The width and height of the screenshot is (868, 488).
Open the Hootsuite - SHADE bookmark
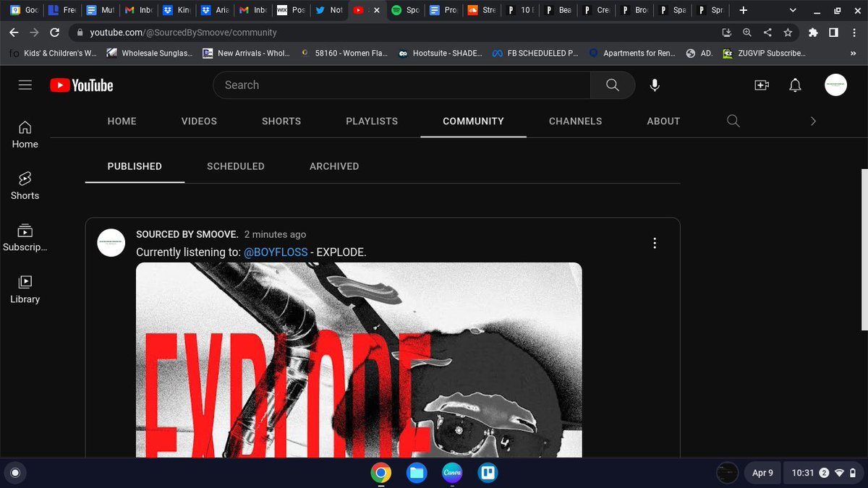441,53
